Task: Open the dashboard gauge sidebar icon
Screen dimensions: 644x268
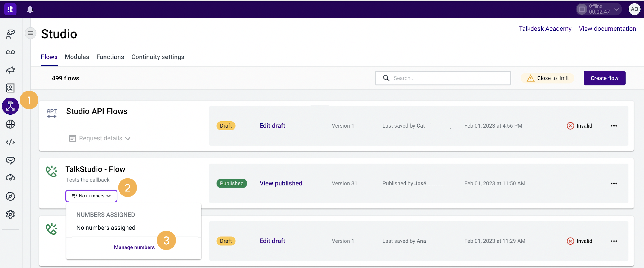Action: pyautogui.click(x=10, y=178)
